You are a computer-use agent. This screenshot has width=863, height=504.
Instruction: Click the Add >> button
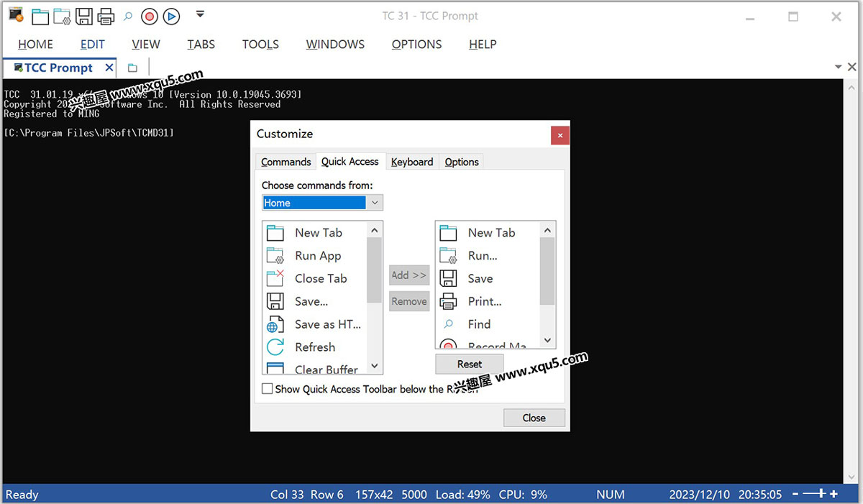coord(409,275)
